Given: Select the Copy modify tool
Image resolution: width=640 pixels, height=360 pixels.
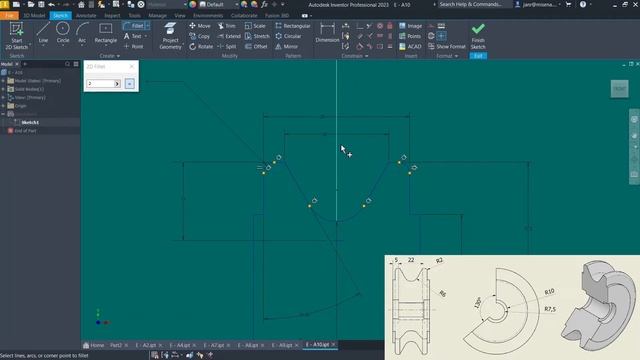Looking at the screenshot, I should [199, 36].
